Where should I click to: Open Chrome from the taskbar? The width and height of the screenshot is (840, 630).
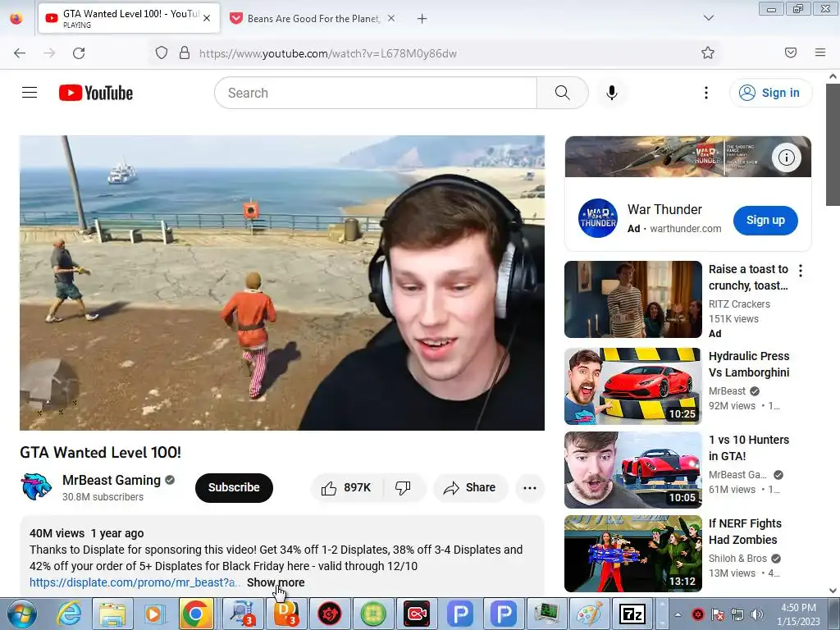(195, 614)
